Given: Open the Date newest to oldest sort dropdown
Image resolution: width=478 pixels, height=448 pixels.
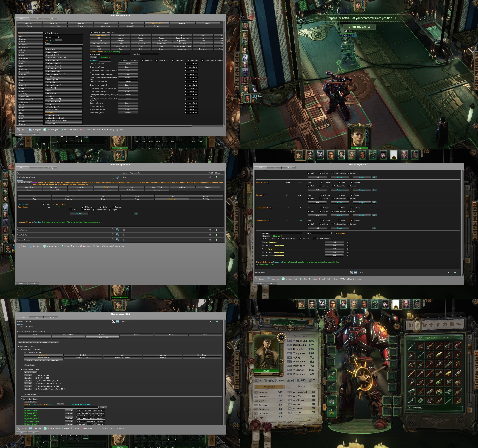Looking at the screenshot, I should pyautogui.click(x=434, y=337).
